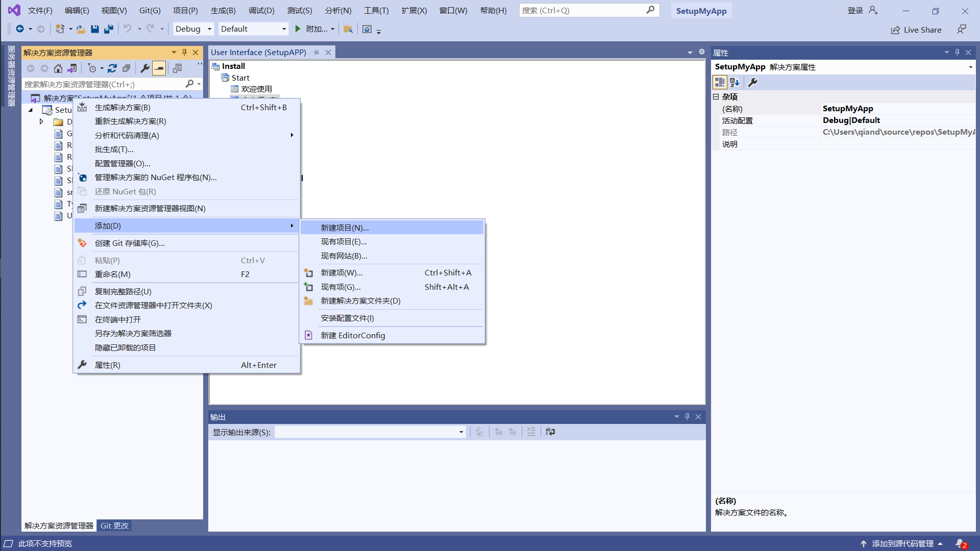Image resolution: width=980 pixels, height=551 pixels.
Task: Choose 新建项目(N)... from the submenu
Action: pos(345,228)
